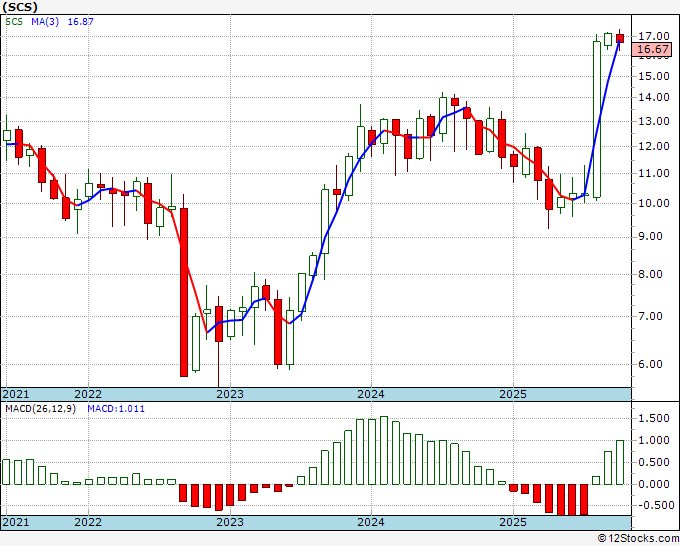680x546 pixels.
Task: Click 2023 on the price chart timeline
Action: click(230, 394)
